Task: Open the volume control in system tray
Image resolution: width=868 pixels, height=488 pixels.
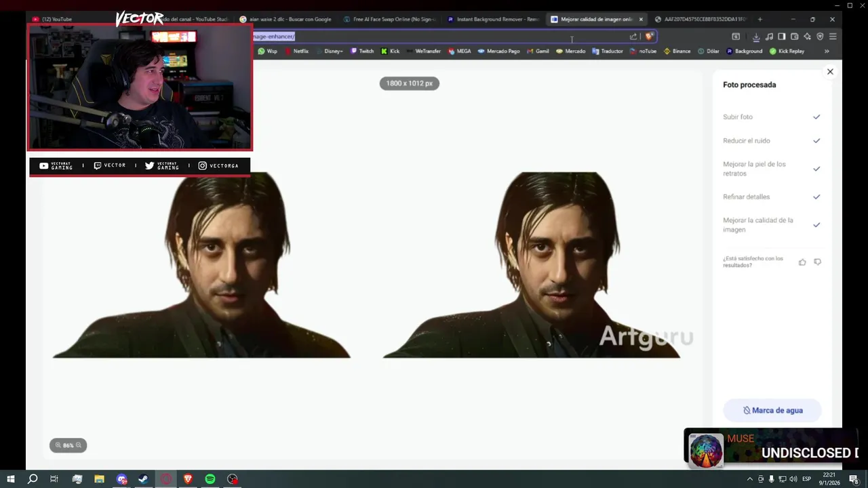Action: [x=793, y=479]
